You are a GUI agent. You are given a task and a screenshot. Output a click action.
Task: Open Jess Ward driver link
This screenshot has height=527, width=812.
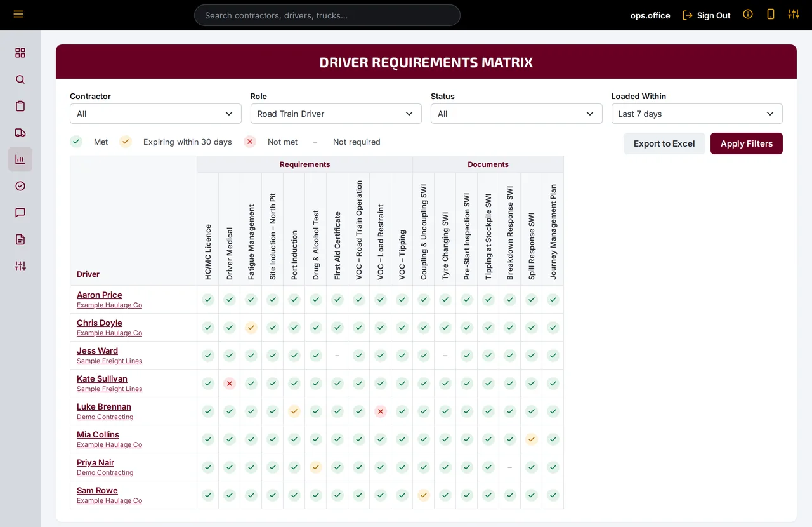pos(97,350)
